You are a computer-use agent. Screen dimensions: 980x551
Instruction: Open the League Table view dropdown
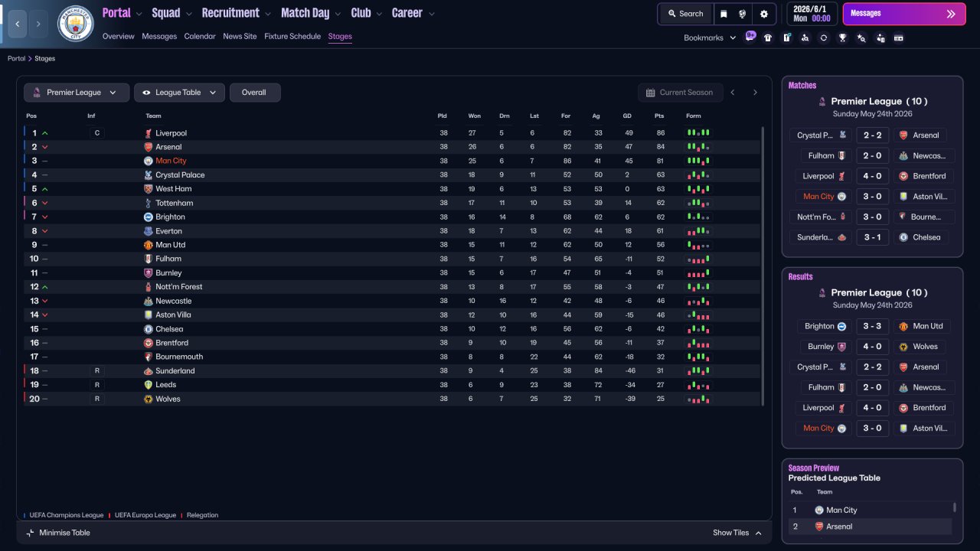point(179,93)
